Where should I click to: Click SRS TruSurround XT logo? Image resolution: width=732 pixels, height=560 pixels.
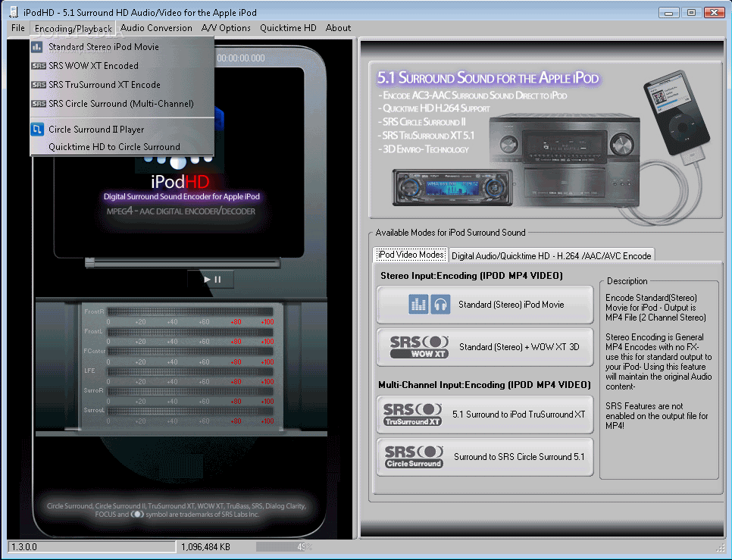[413, 415]
